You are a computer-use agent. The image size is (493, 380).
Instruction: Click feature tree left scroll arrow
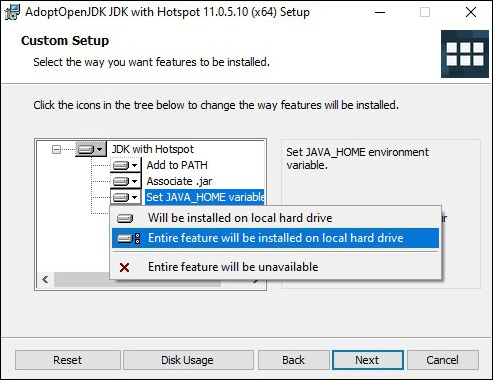pyautogui.click(x=45, y=279)
